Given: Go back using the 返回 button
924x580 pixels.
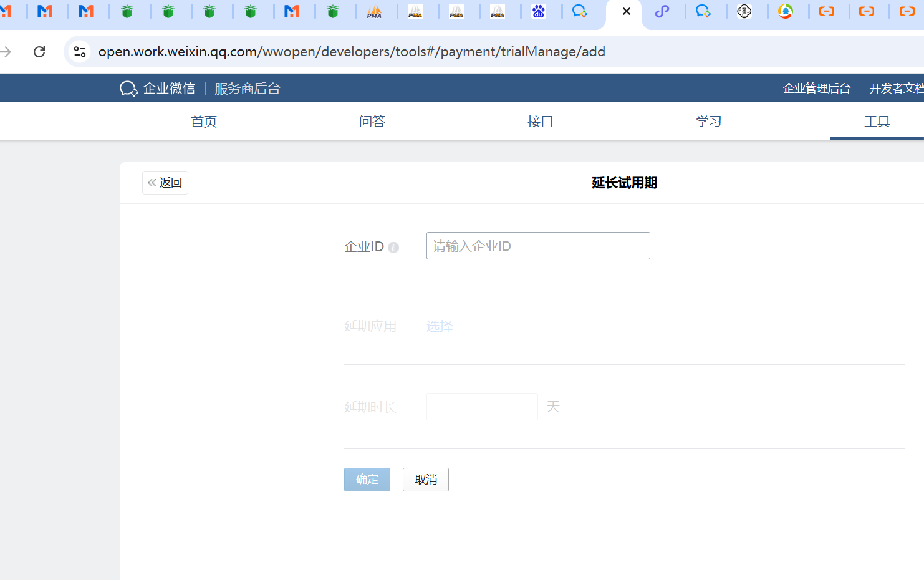Looking at the screenshot, I should tap(165, 183).
